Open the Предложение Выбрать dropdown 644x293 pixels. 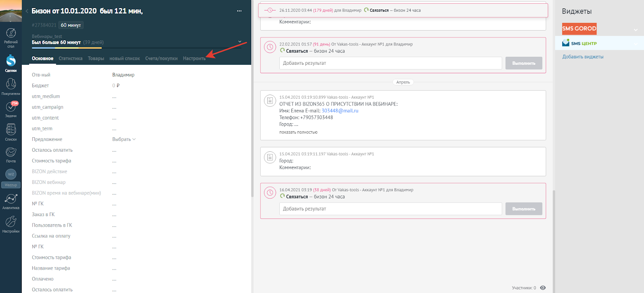pyautogui.click(x=124, y=139)
